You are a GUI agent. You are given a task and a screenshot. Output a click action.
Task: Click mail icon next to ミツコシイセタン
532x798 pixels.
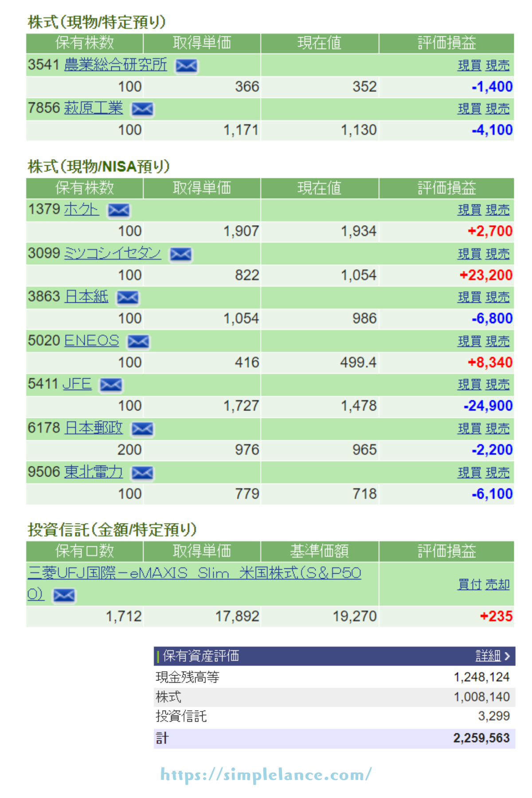click(181, 254)
